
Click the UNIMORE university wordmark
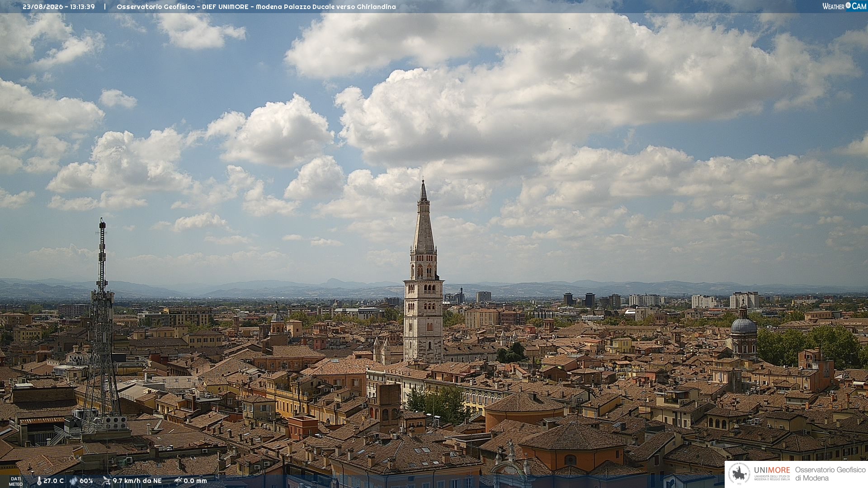point(772,474)
